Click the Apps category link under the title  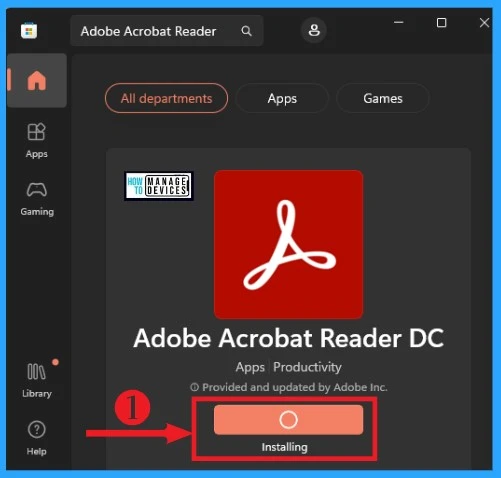coord(250,367)
